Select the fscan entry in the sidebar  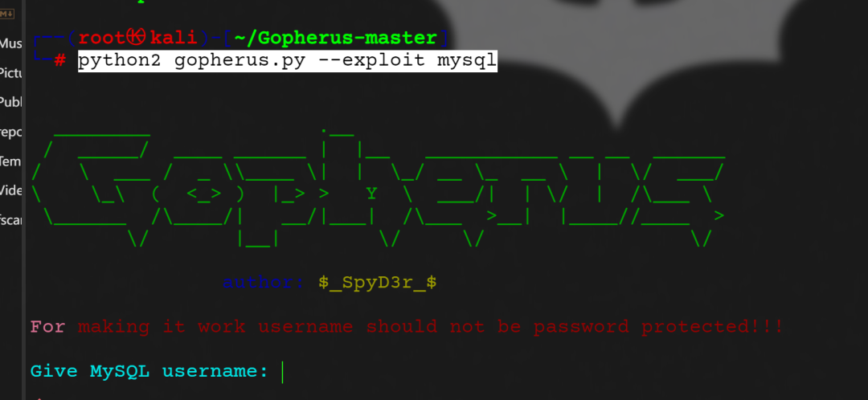[x=10, y=220]
